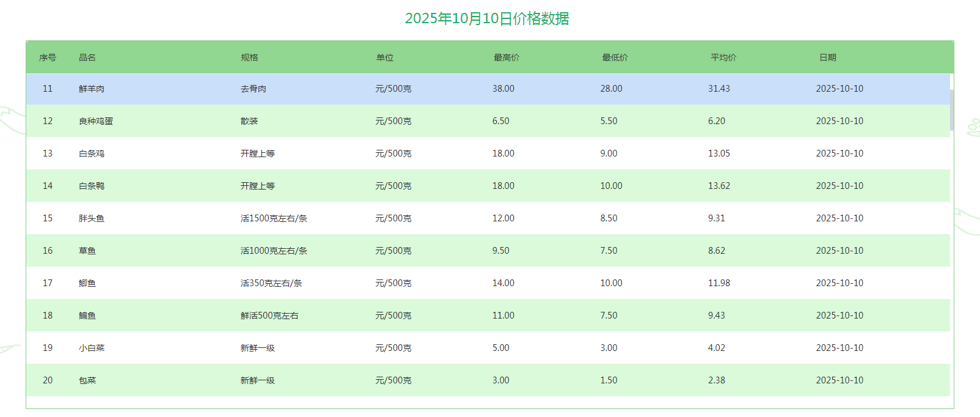Click the 良种鸡蛋 product name
980x417 pixels.
96,121
